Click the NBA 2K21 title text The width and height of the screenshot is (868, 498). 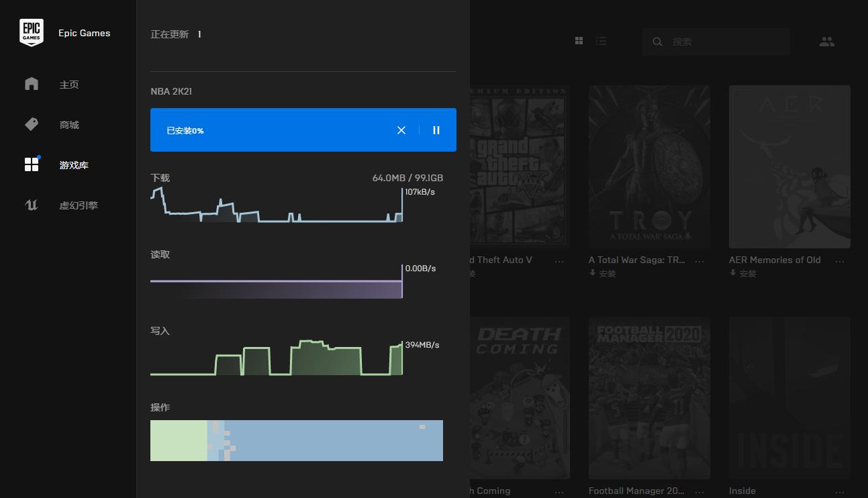pyautogui.click(x=171, y=91)
